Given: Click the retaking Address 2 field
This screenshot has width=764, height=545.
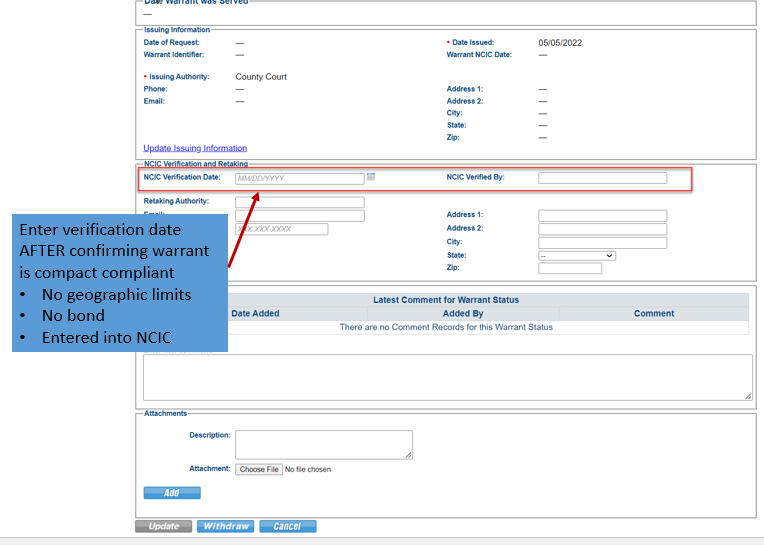Looking at the screenshot, I should click(x=602, y=229).
